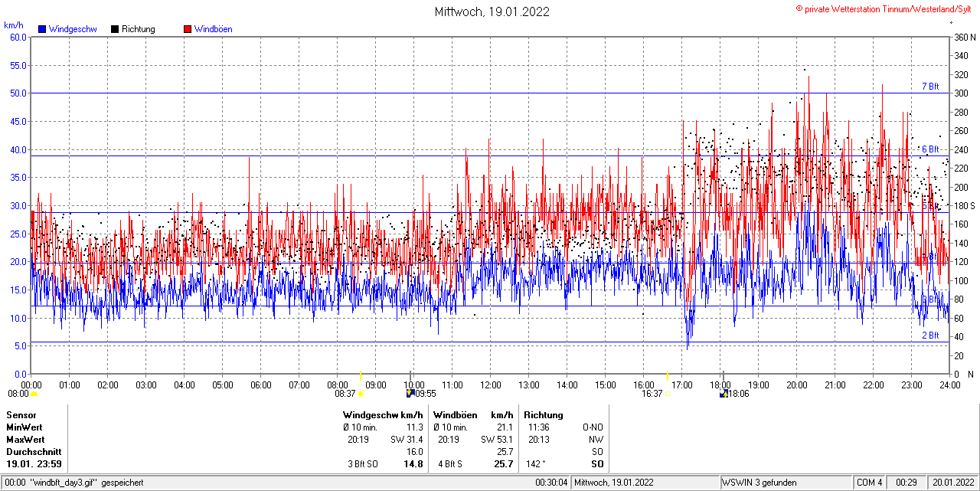Click the 'Richtung' legend label
980x491 pixels.
pyautogui.click(x=139, y=29)
